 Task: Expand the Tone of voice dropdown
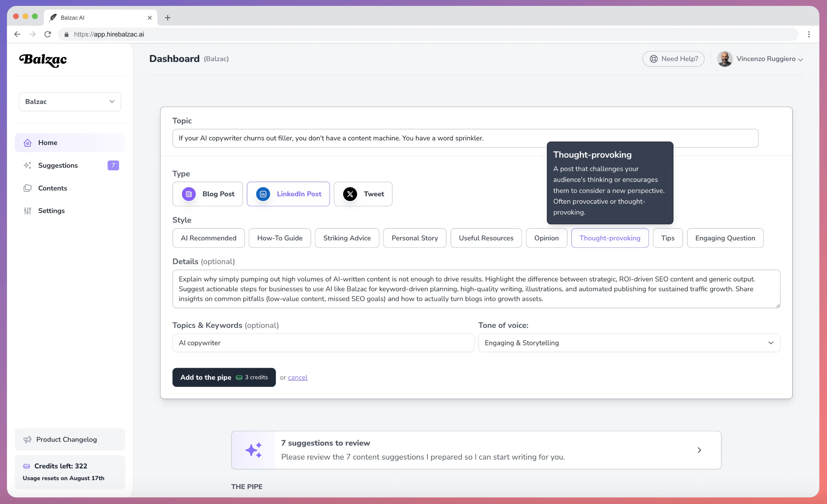(x=629, y=343)
